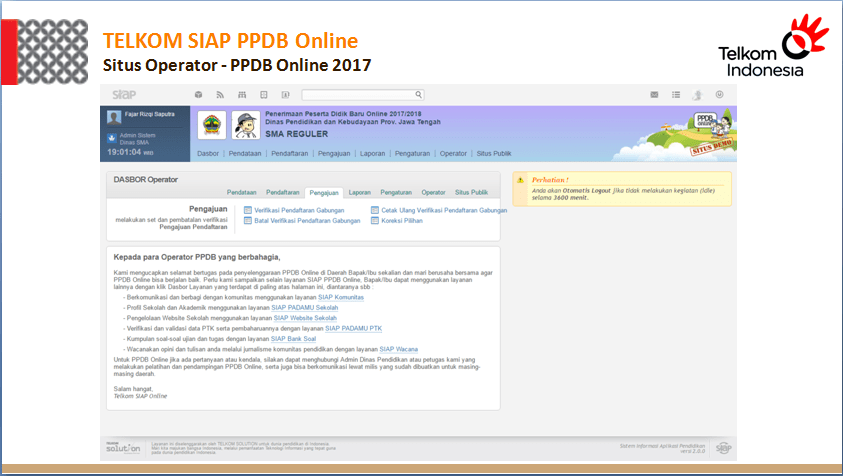
Task: Click the SIAP logo in top bar
Action: (124, 94)
